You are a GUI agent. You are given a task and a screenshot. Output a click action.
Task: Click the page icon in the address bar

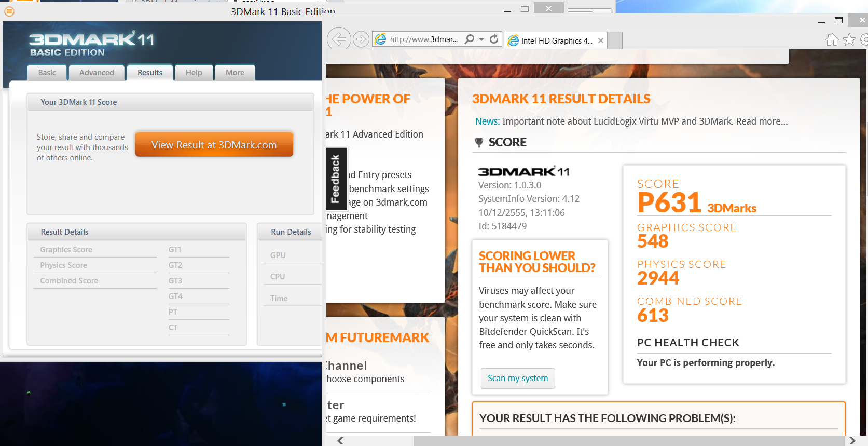pos(381,39)
